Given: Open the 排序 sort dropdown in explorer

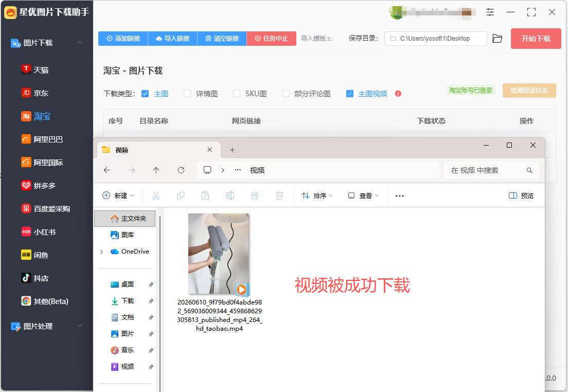Looking at the screenshot, I should pos(317,195).
